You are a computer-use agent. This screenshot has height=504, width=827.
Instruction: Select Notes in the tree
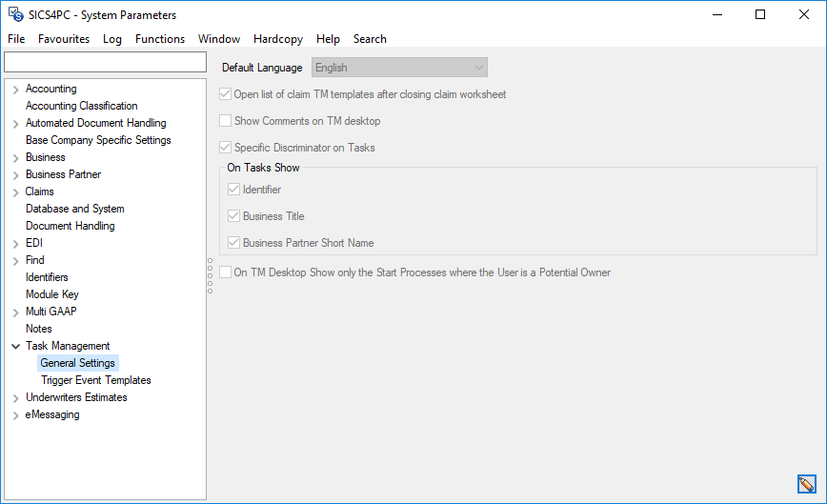click(39, 329)
